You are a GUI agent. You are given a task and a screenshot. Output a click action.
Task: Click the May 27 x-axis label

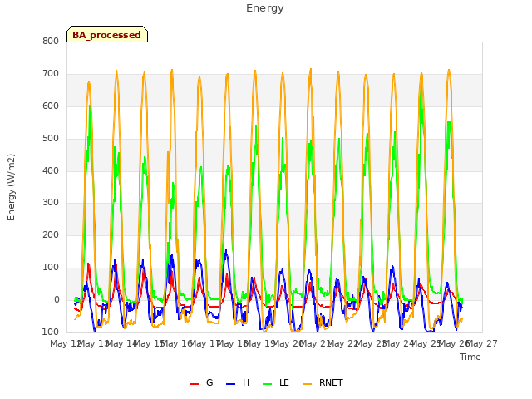pyautogui.click(x=482, y=343)
